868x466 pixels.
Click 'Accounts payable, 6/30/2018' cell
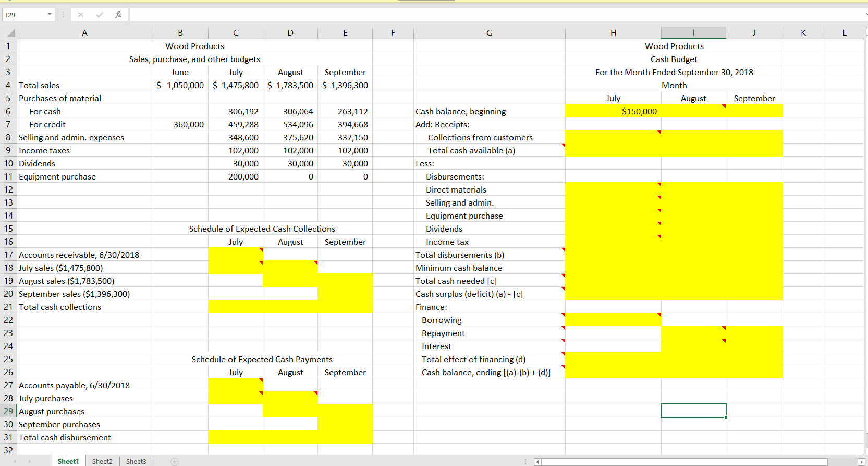point(84,385)
